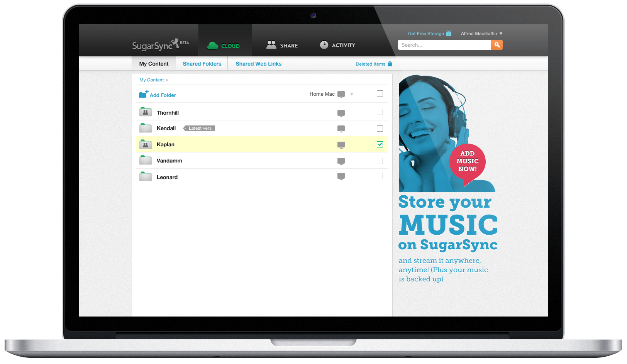
Task: Open the Leonard folder name
Action: tap(167, 177)
